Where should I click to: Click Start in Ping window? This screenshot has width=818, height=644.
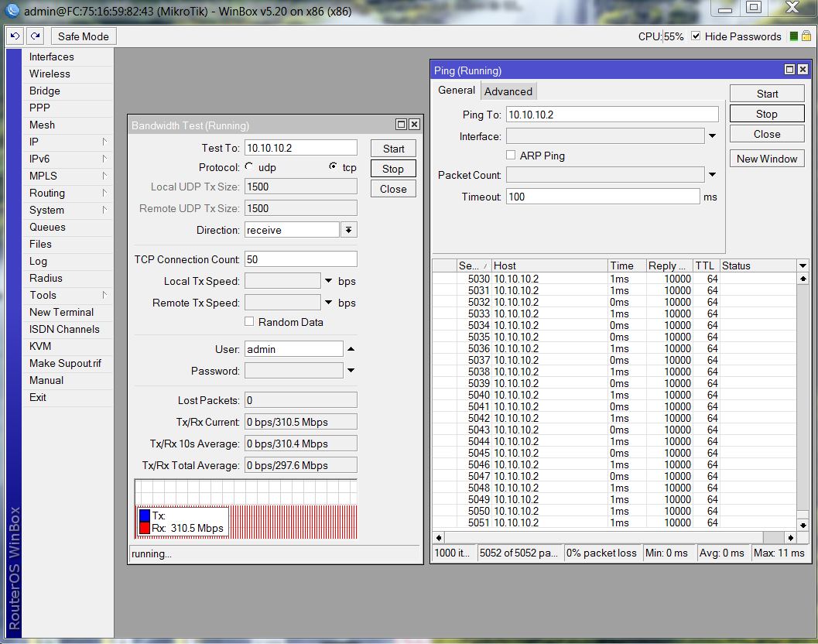(767, 94)
